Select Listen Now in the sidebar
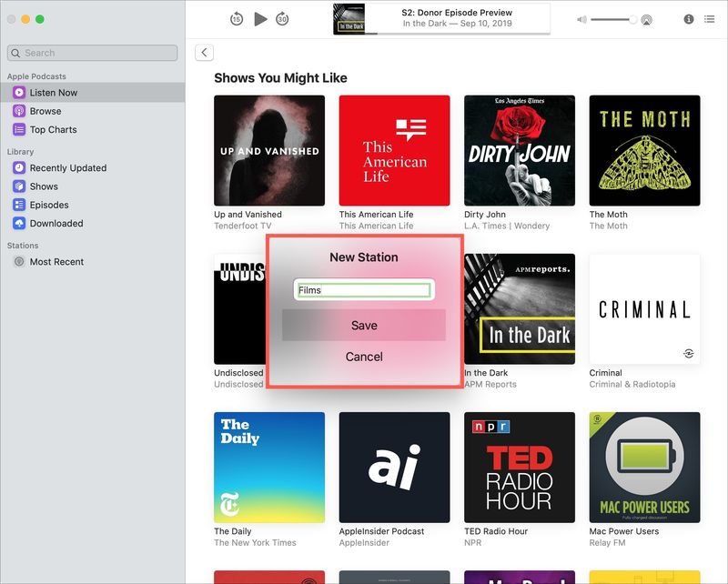The image size is (728, 584). (93, 93)
